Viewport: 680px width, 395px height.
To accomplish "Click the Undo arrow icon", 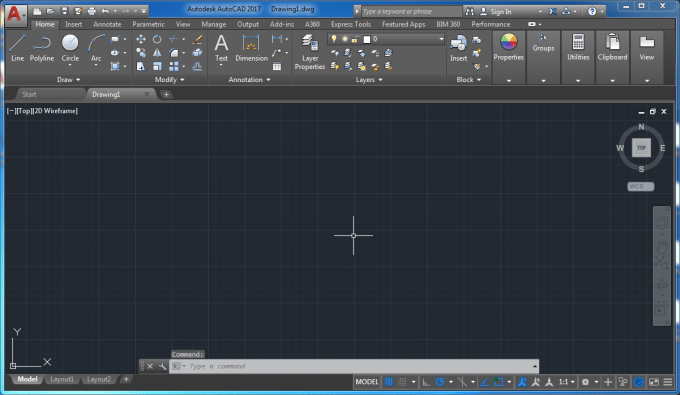I will 105,11.
